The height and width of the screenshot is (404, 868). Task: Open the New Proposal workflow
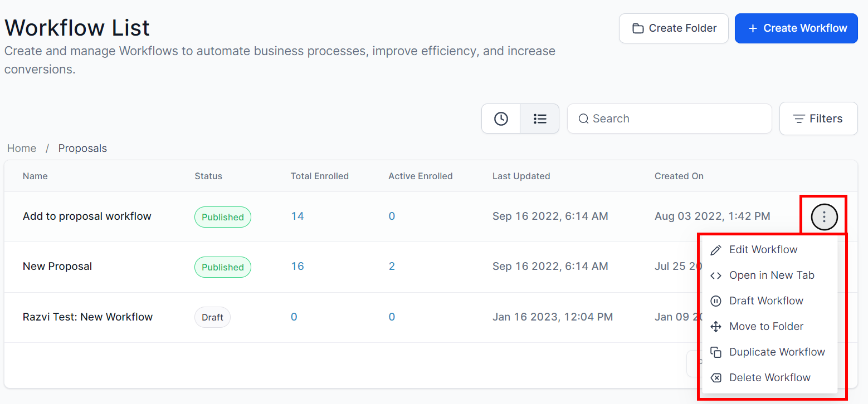pos(57,267)
